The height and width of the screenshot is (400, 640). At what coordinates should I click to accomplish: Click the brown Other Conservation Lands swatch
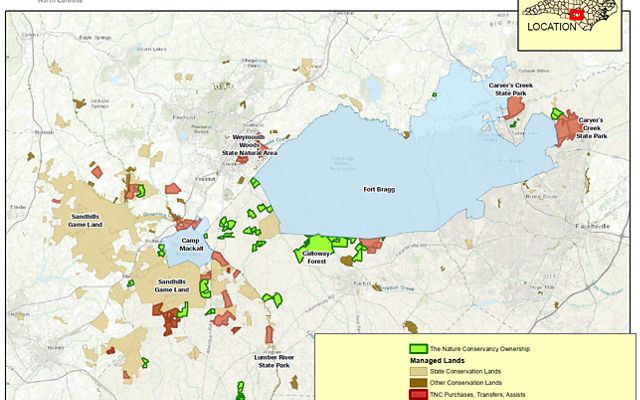417,383
